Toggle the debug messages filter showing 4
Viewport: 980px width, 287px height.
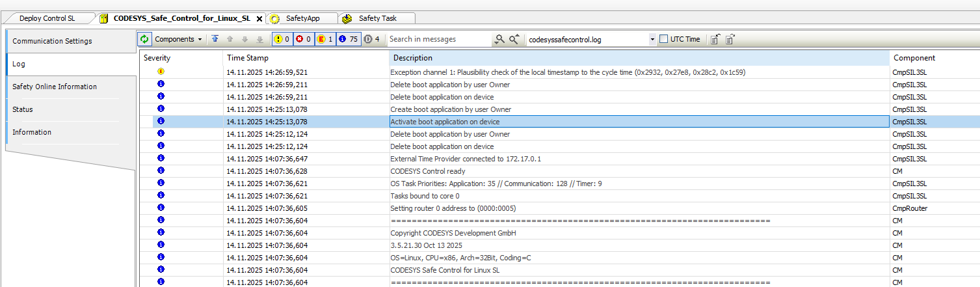tap(371, 40)
